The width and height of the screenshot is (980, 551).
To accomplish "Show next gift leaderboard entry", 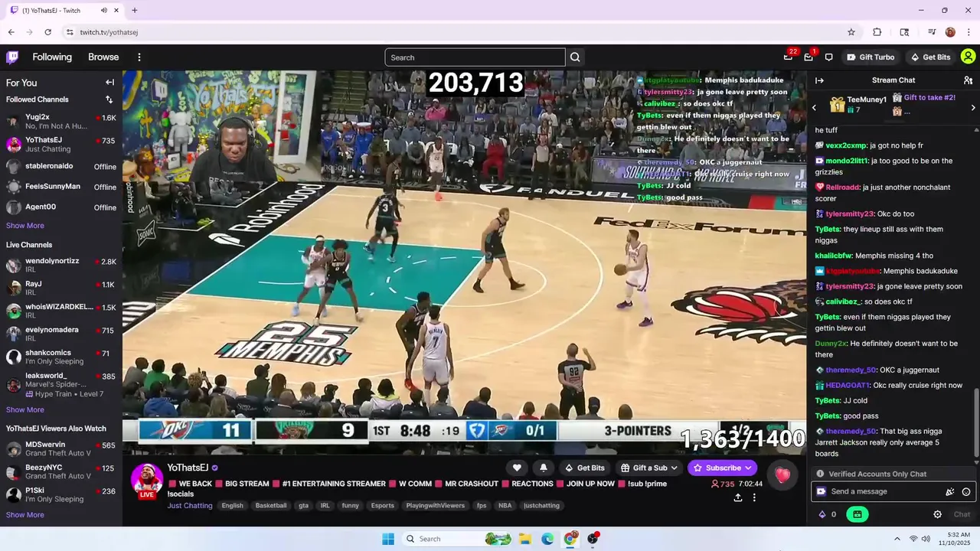I will (x=973, y=108).
